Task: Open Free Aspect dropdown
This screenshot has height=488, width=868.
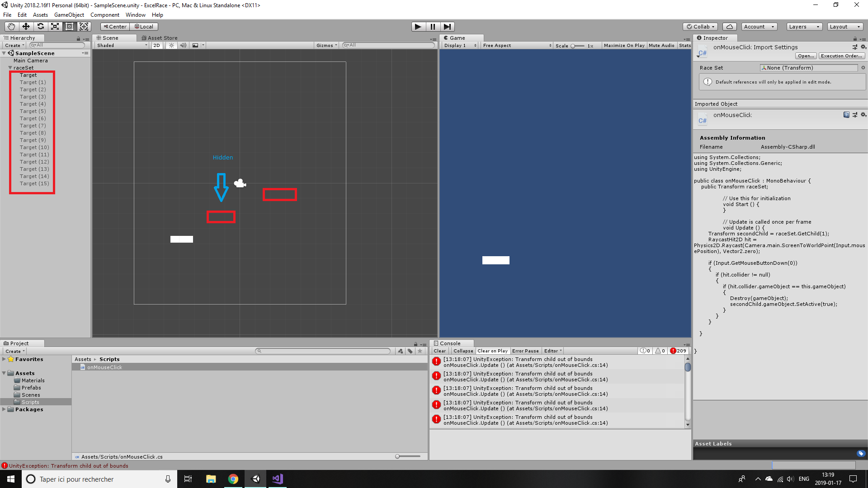Action: point(517,45)
